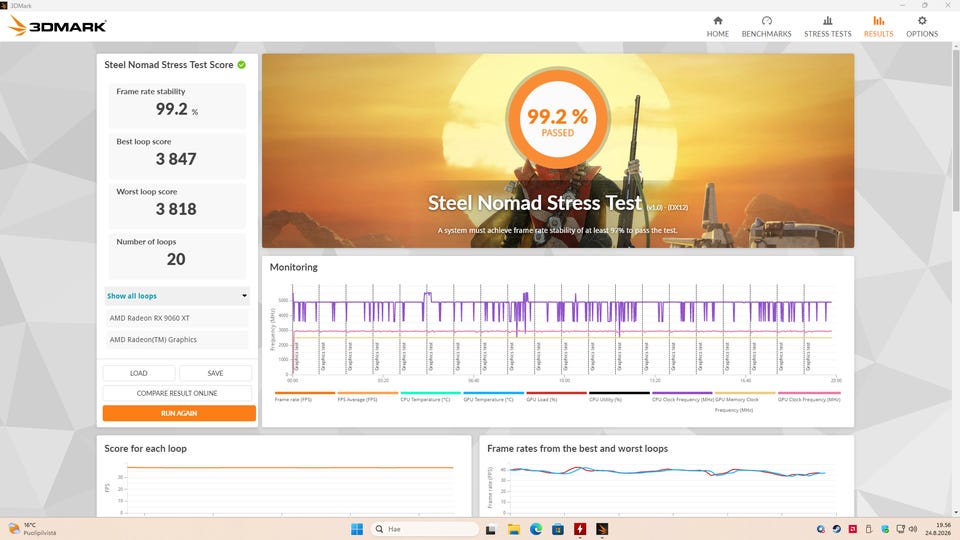This screenshot has width=960, height=540.
Task: Click the RUN AGAIN button
Action: pyautogui.click(x=179, y=413)
